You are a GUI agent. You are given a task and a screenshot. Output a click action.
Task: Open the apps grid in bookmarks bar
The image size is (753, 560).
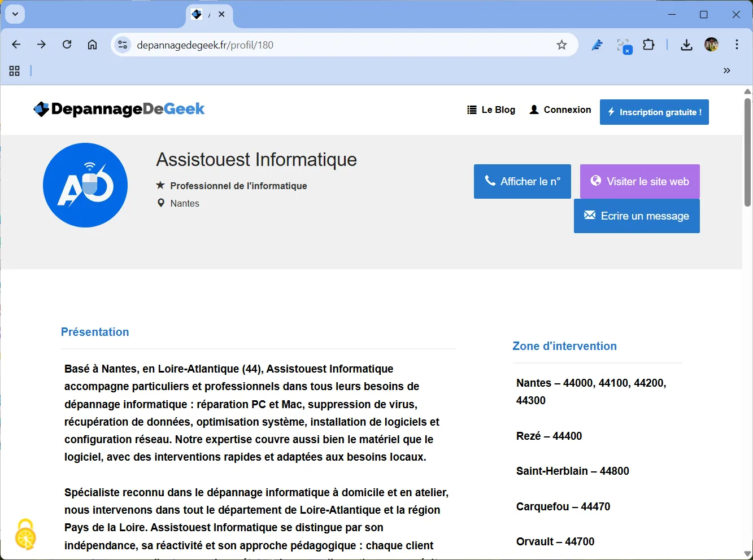tap(15, 71)
